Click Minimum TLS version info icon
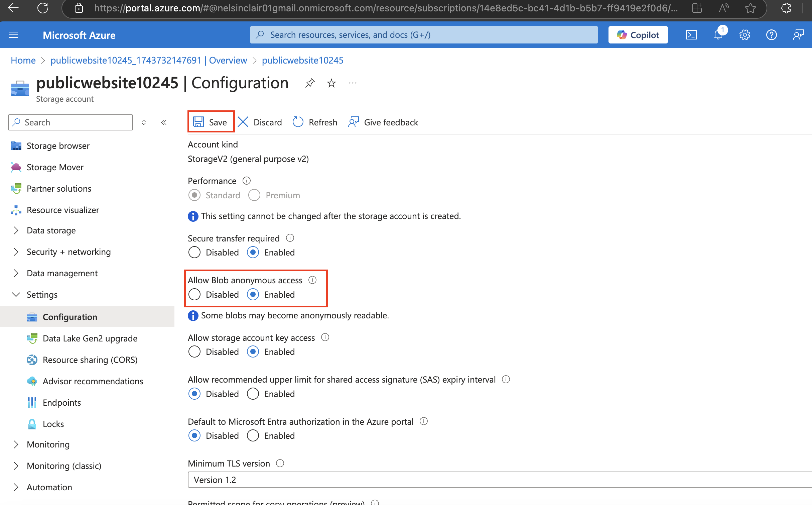The width and height of the screenshot is (812, 505). (280, 463)
